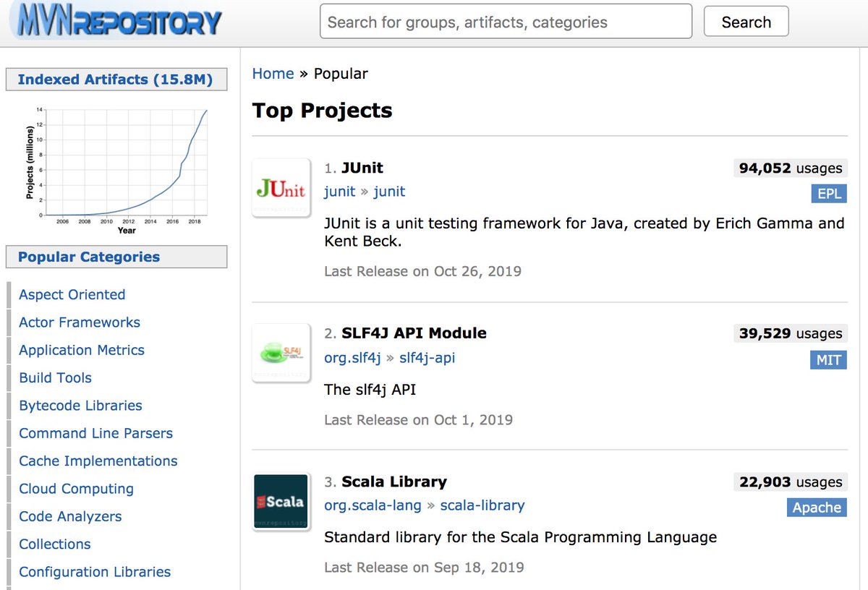868x590 pixels.
Task: Open the Configuration Libraries category
Action: [95, 572]
